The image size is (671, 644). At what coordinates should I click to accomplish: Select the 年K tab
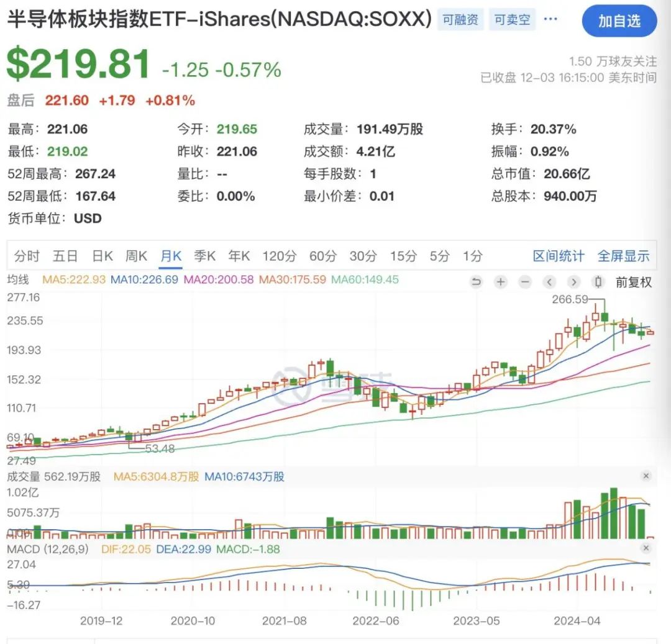point(239,256)
